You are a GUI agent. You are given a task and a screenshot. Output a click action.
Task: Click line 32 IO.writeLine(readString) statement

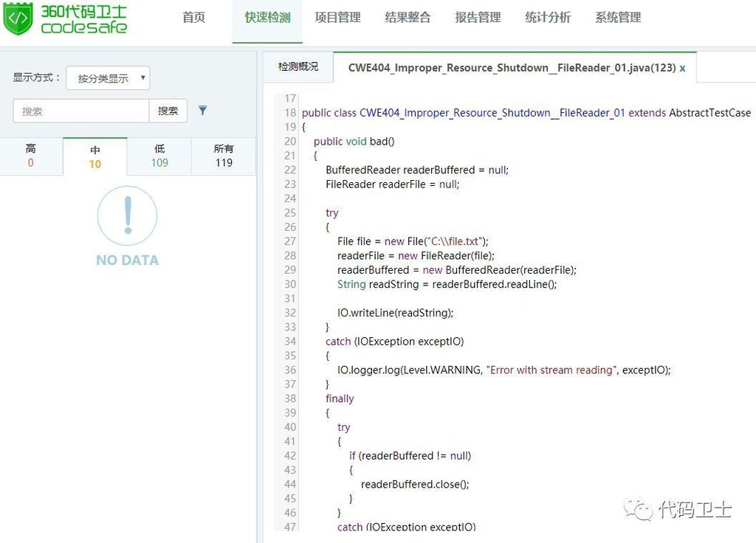(396, 313)
